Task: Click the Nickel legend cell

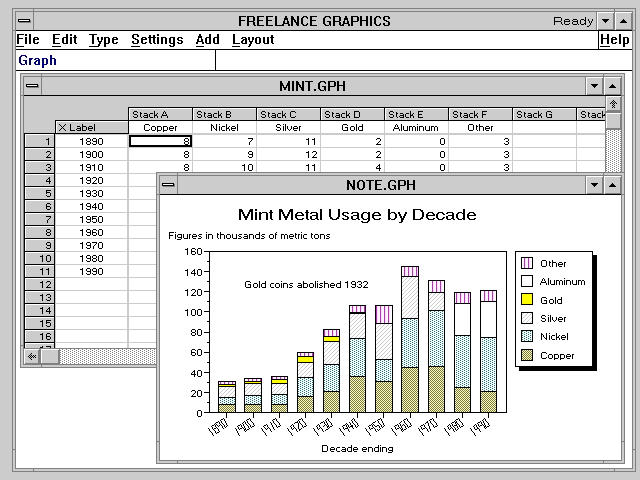Action: [224, 127]
